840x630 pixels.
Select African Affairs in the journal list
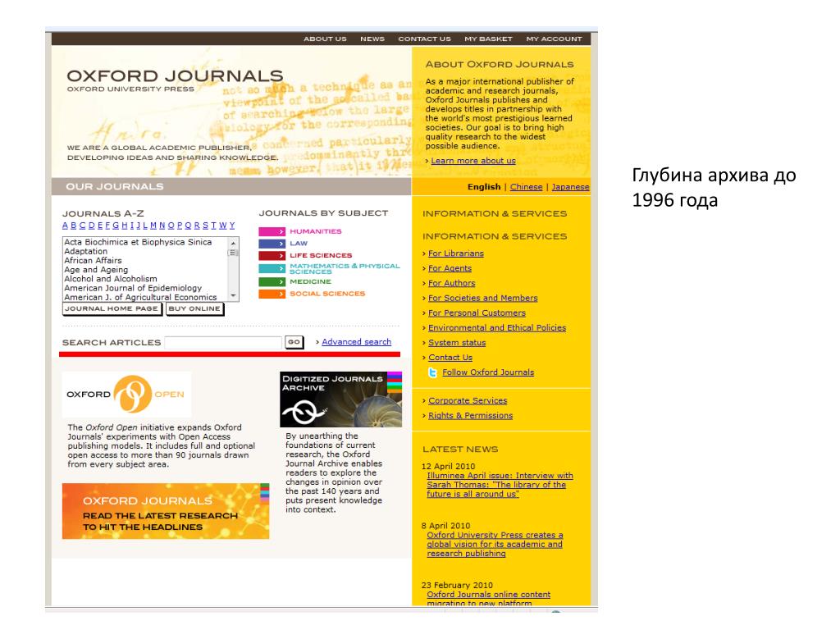point(93,260)
